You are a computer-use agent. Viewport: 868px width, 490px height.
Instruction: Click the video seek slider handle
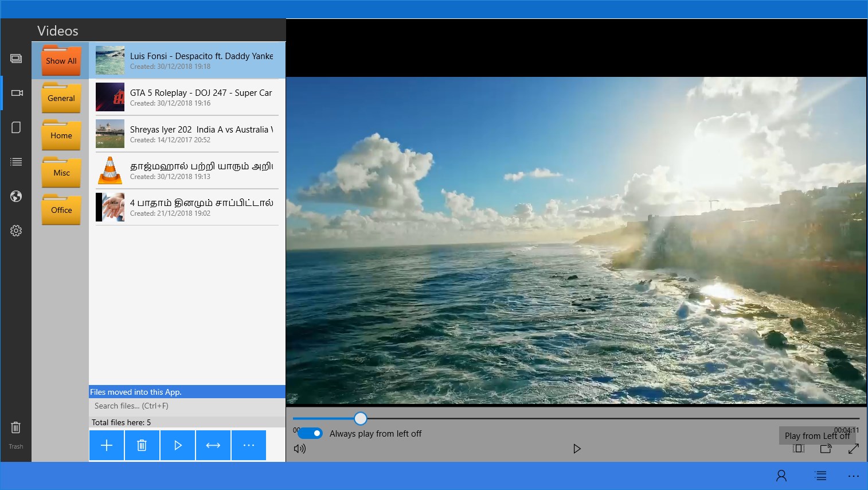360,418
